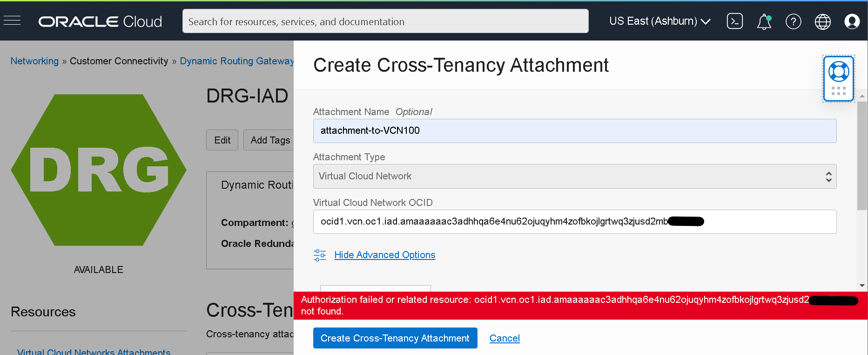Screen dimensions: 868x355
Task: Open the hamburger navigation menu
Action: pos(12,21)
